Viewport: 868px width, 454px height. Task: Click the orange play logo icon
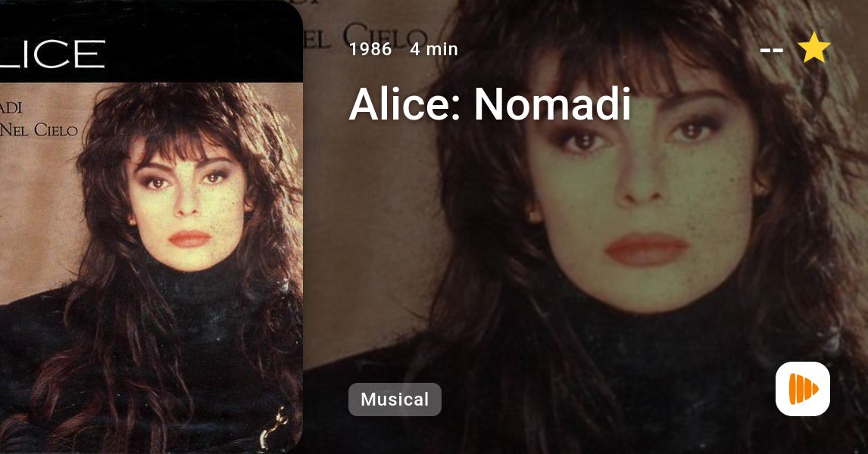point(803,389)
